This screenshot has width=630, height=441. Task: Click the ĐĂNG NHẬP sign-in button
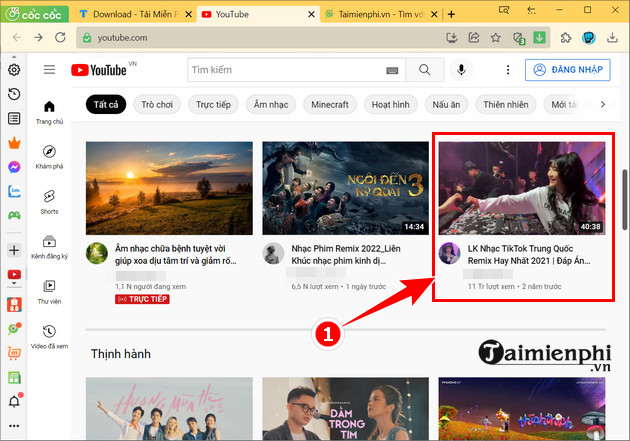[x=566, y=70]
